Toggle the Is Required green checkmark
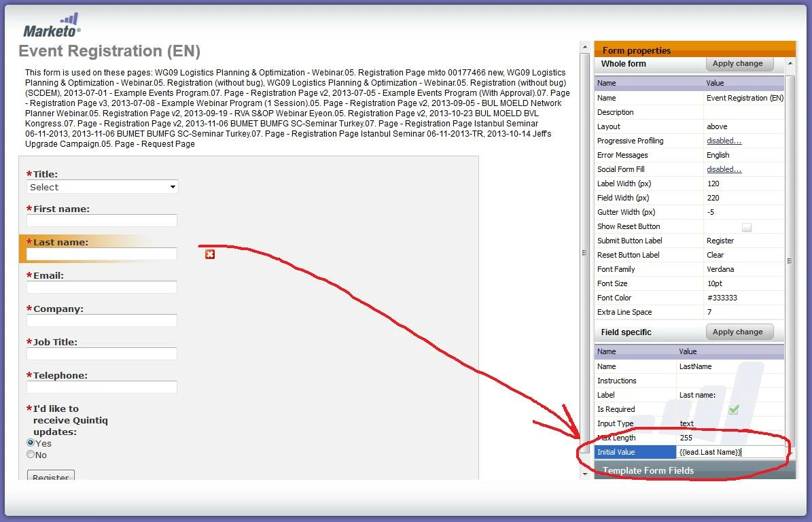The image size is (812, 522). 733,410
